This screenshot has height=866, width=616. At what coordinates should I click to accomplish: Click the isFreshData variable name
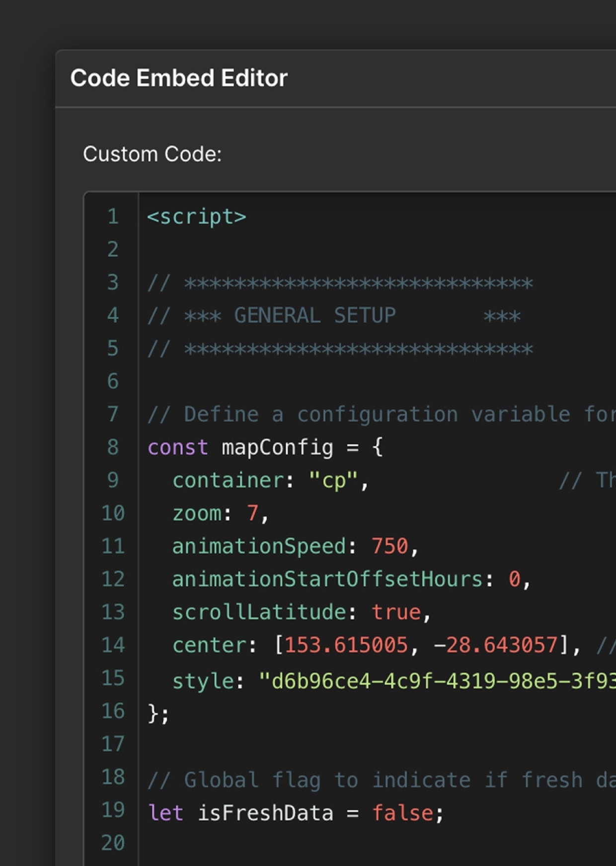click(x=265, y=813)
